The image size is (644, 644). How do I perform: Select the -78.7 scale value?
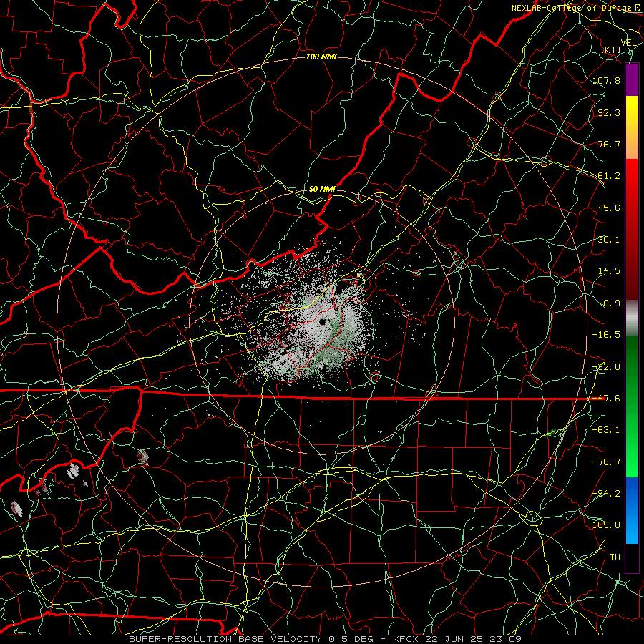coord(606,462)
